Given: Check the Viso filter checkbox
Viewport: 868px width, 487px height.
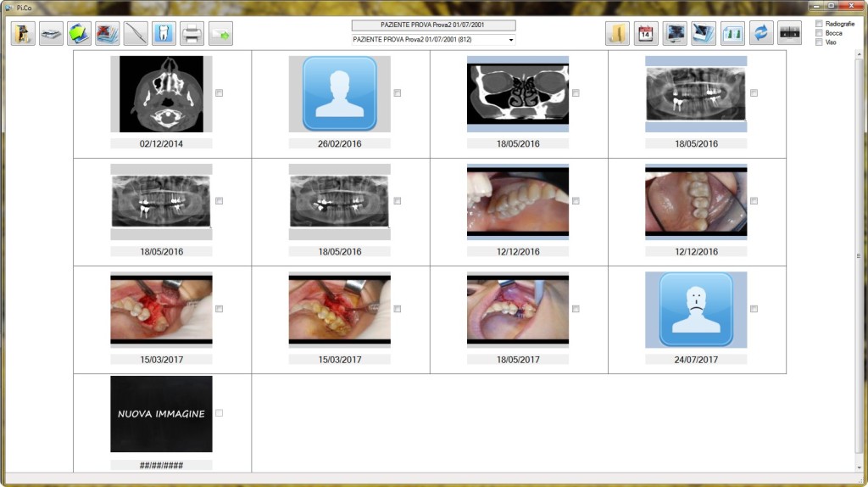Looking at the screenshot, I should click(x=819, y=42).
